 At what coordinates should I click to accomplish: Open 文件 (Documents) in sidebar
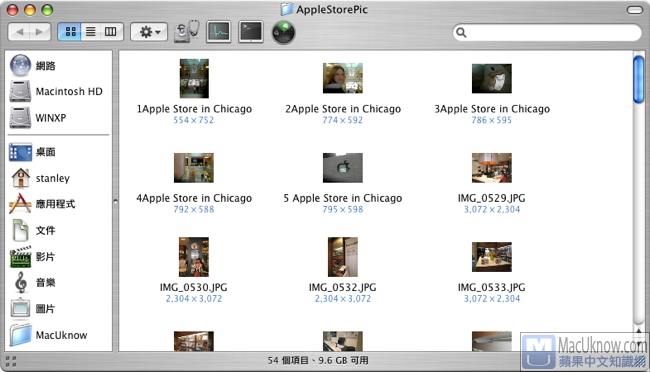pyautogui.click(x=33, y=230)
